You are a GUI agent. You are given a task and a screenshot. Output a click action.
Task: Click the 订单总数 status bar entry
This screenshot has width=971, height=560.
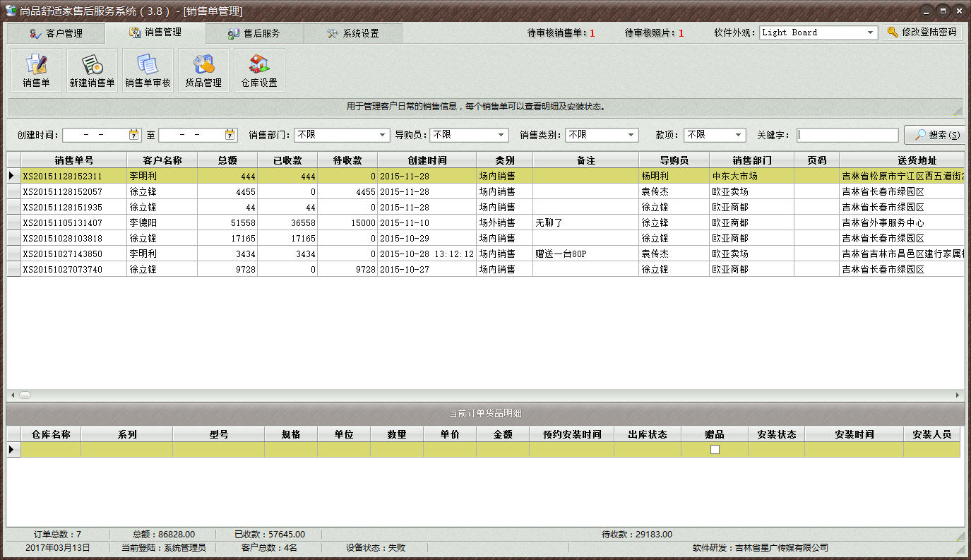tap(57, 535)
